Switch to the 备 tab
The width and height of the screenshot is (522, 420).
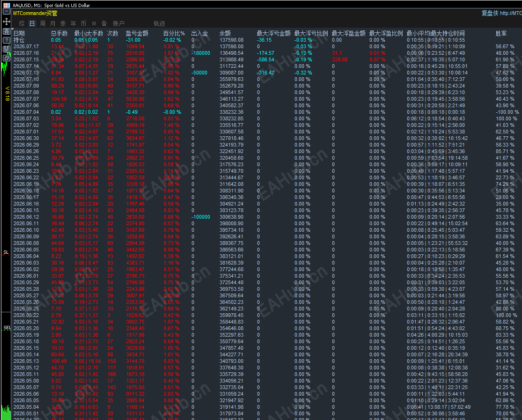pyautogui.click(x=104, y=23)
